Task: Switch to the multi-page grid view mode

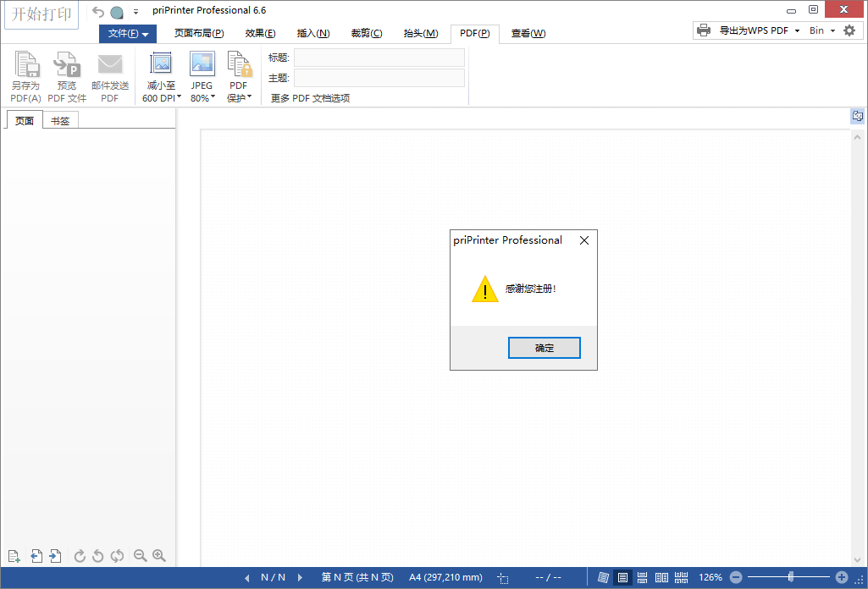Action: pos(682,577)
